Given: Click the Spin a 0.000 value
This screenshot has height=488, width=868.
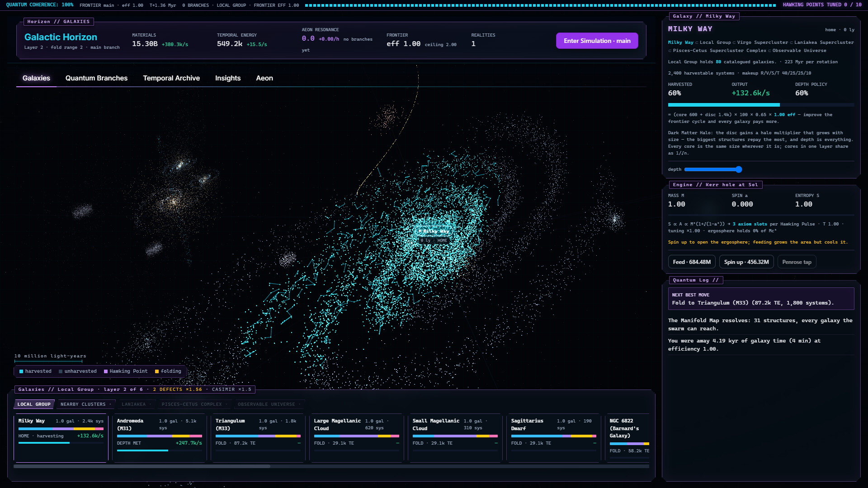Looking at the screenshot, I should point(742,204).
